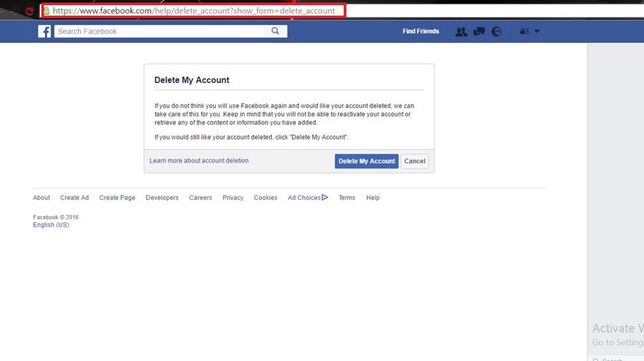The width and height of the screenshot is (644, 361).
Task: Click the Ad Choices triangle icon
Action: pos(325,197)
